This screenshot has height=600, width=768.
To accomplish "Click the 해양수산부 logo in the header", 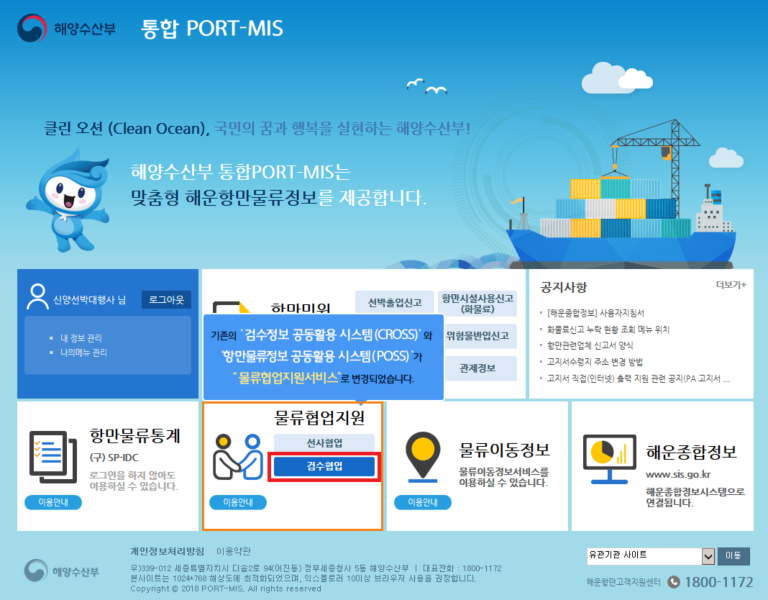I will (x=66, y=28).
